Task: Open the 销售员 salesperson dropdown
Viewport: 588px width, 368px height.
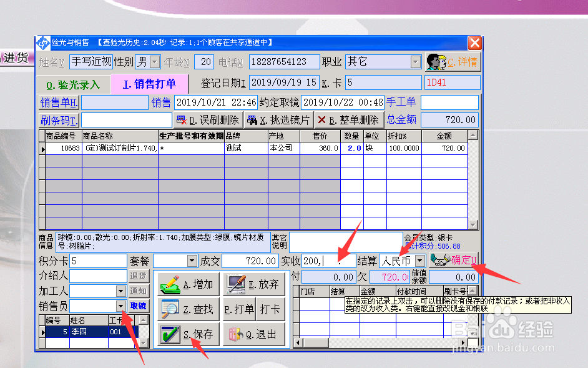Action: [120, 306]
